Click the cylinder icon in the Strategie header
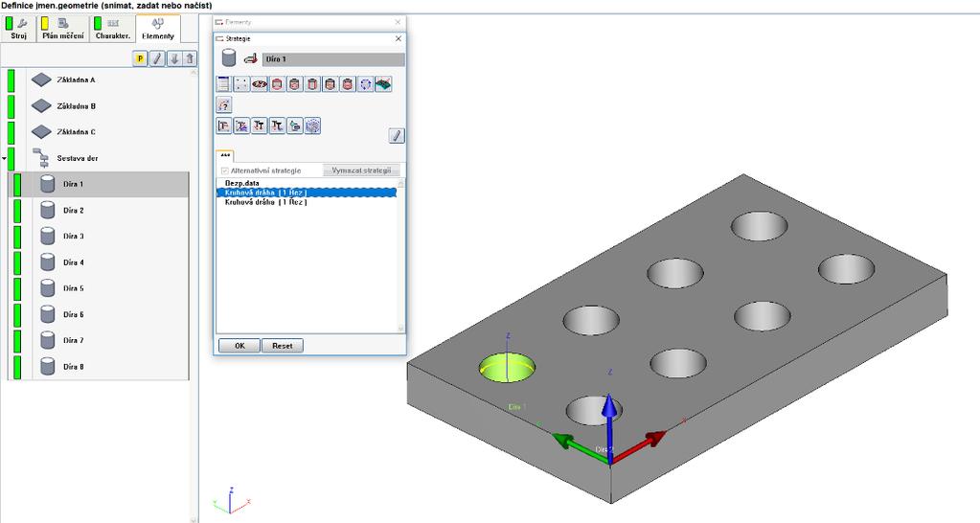This screenshot has height=523, width=980. point(229,58)
